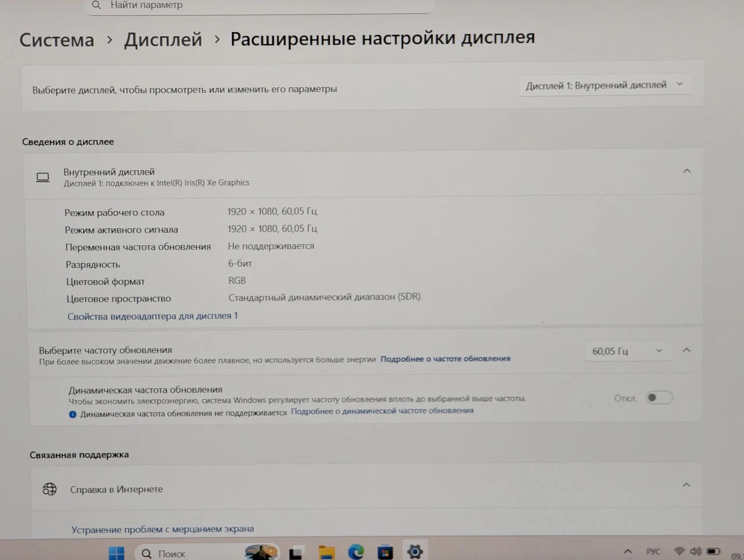Click the search magnifier in Найти параметр
This screenshot has height=560, width=744.
[96, 5]
